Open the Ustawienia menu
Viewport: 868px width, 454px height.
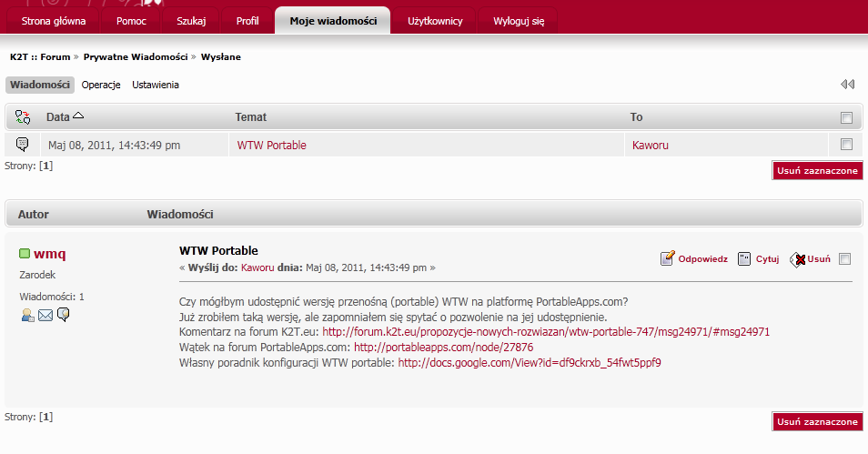pos(156,85)
